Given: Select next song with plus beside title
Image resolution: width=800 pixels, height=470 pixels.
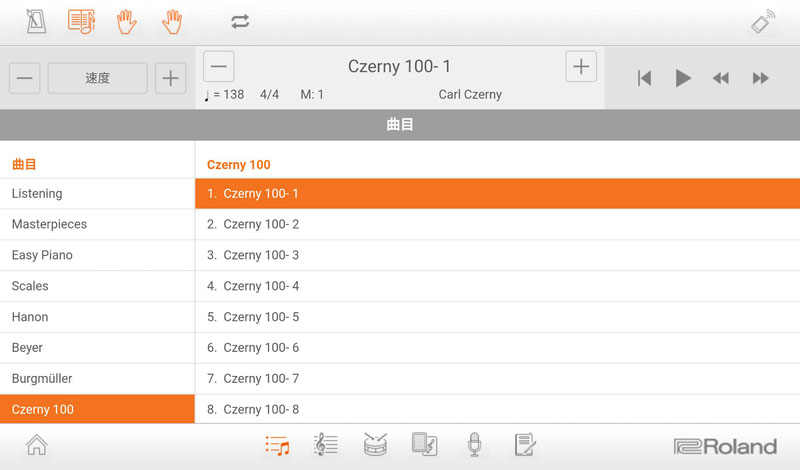Looking at the screenshot, I should 580,67.
